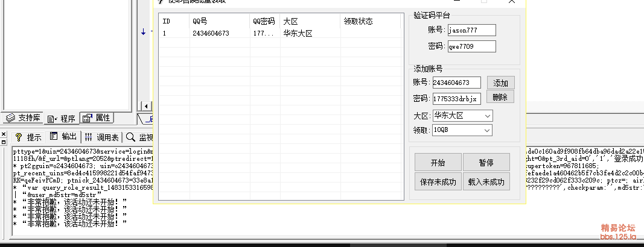Open the 调用表 tab
644x247 pixels.
tap(102, 137)
